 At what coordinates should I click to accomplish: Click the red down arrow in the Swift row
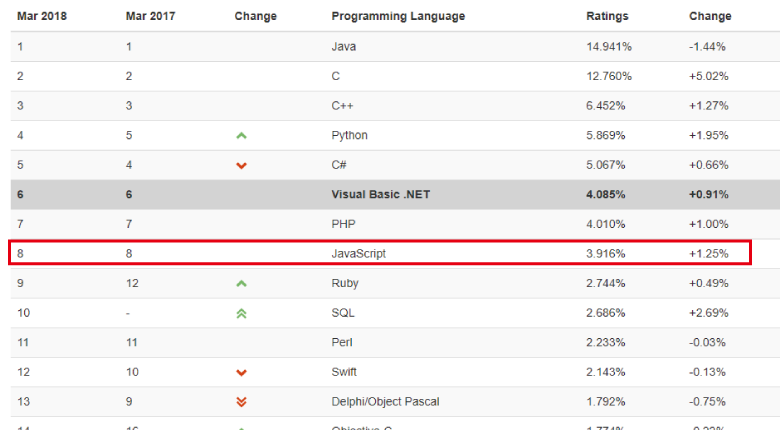[x=241, y=372]
